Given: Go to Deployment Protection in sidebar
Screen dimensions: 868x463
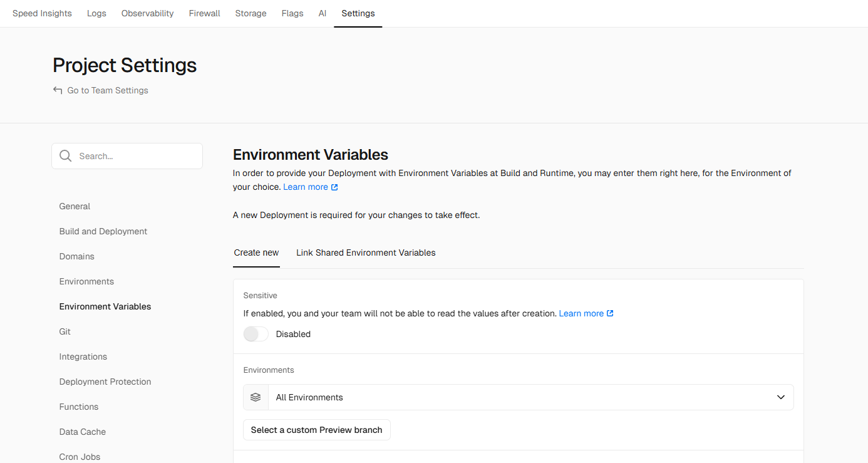Looking at the screenshot, I should [105, 382].
